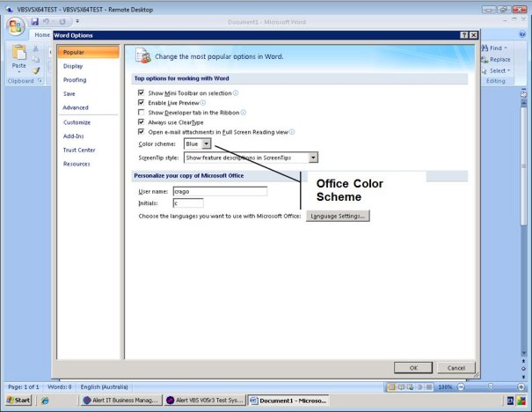Toggle Open e-mail attachments in Full Screen checkbox
Viewport: 532px width, 412px height.
(142, 131)
